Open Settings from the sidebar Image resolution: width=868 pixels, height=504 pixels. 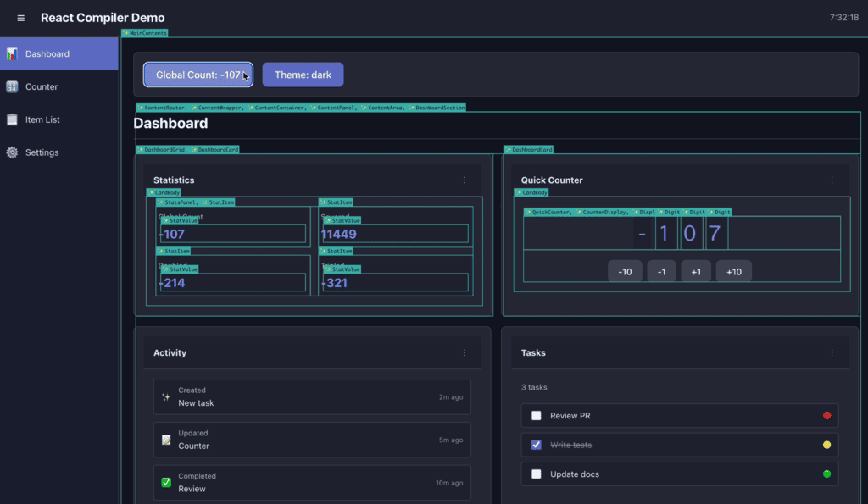[42, 153]
